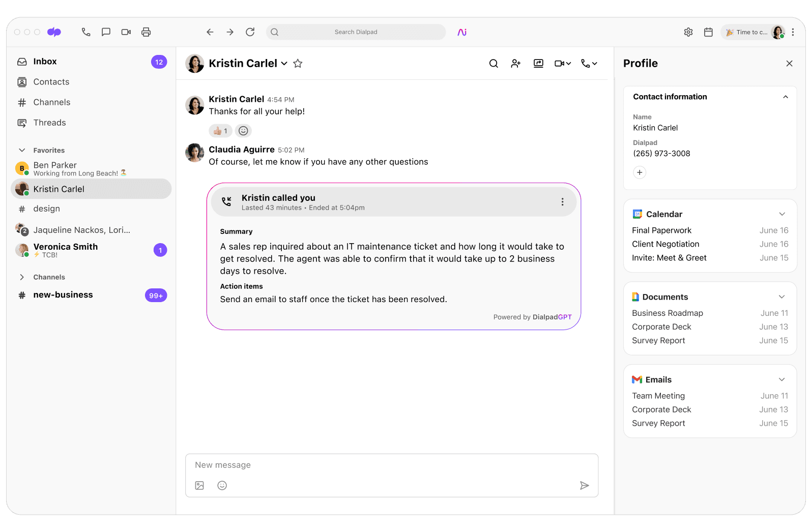Toggle thumbs up reaction on Kristin's message
Screen dimensions: 812x532
coord(220,131)
